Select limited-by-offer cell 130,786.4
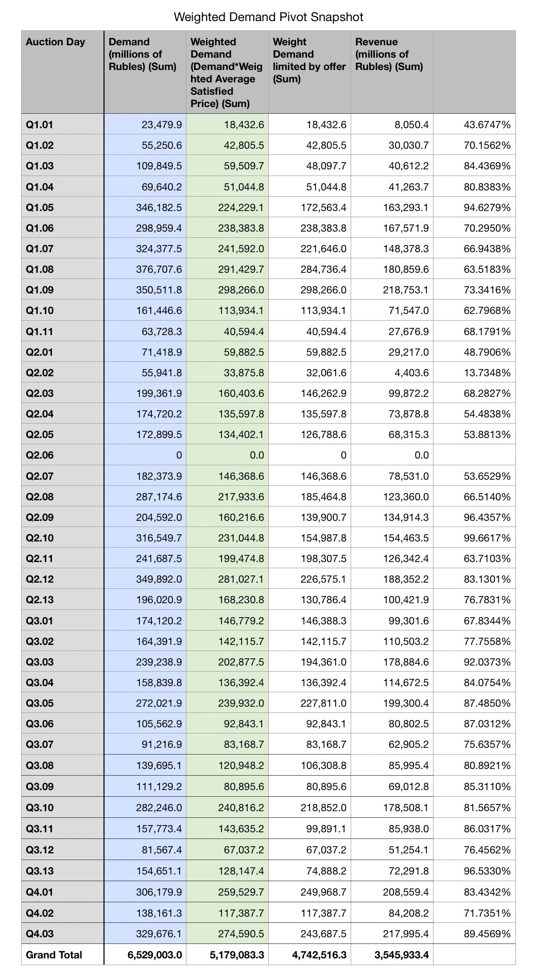The image size is (536, 980). point(310,600)
